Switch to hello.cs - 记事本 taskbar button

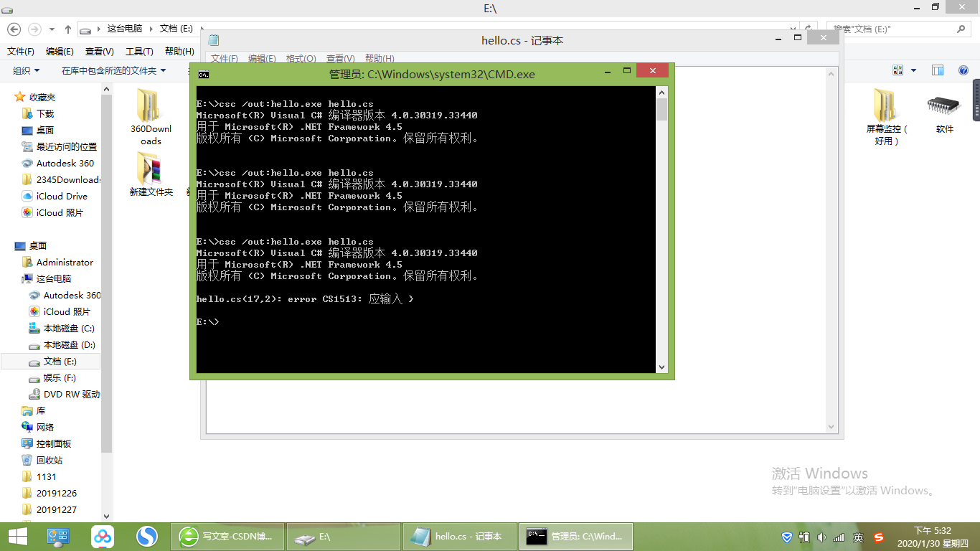coord(460,536)
